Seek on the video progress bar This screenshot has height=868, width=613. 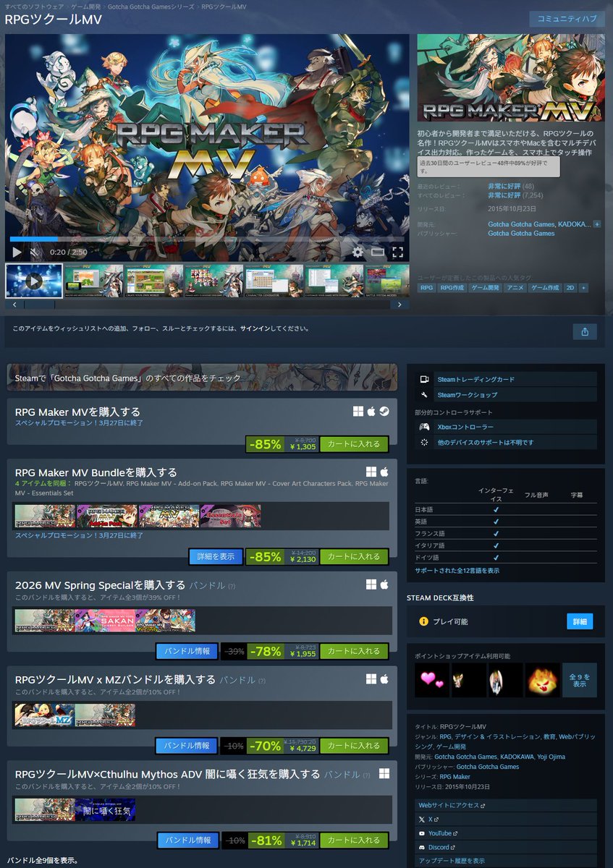point(207,239)
